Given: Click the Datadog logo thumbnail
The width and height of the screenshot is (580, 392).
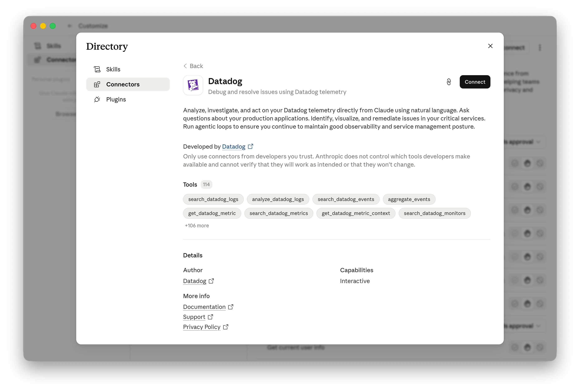Looking at the screenshot, I should pos(193,85).
